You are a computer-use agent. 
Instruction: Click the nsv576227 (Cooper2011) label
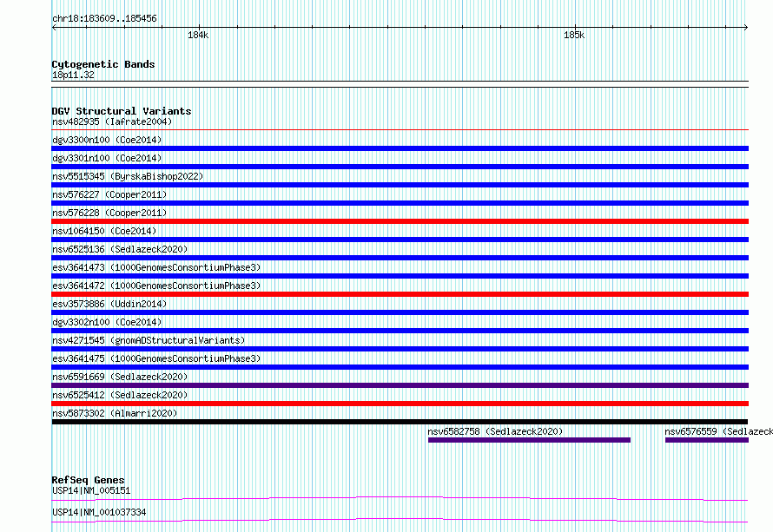pos(109,194)
